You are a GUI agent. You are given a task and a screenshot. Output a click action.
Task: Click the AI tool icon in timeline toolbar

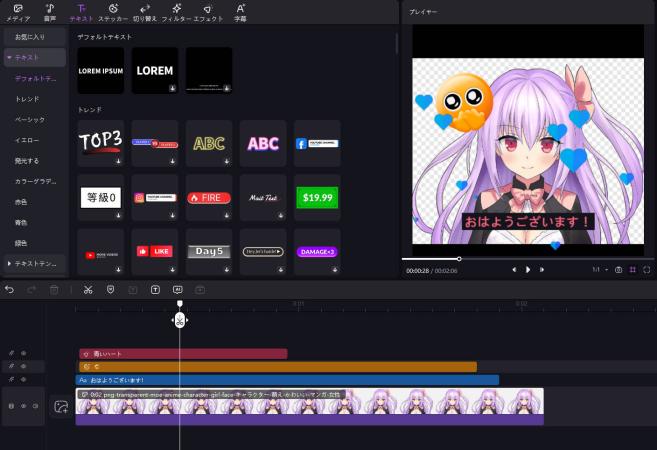(x=178, y=289)
